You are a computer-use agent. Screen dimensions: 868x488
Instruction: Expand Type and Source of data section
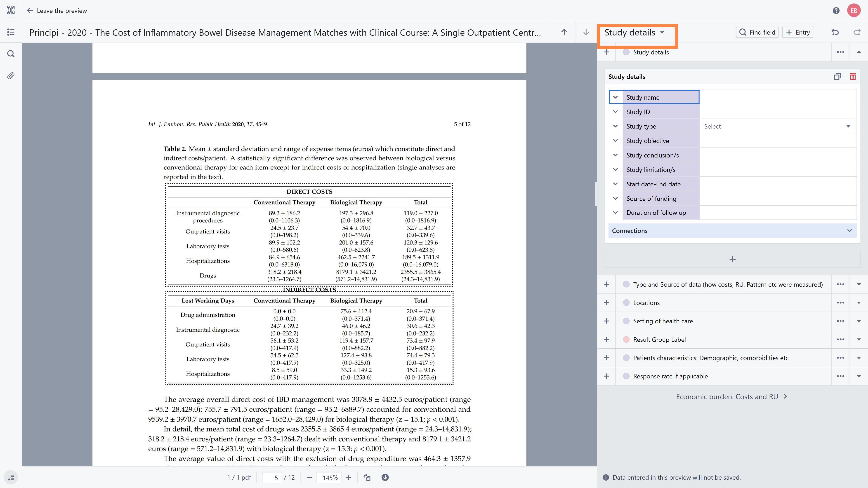click(859, 284)
